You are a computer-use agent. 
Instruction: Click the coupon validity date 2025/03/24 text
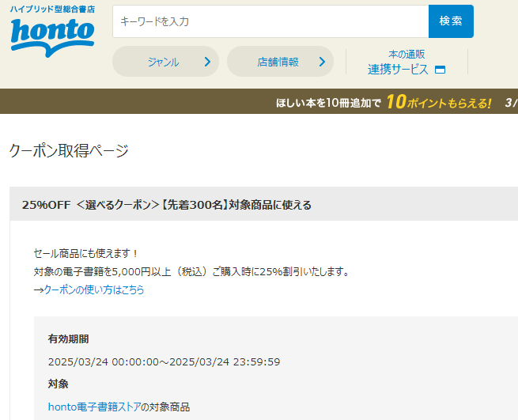click(x=164, y=361)
